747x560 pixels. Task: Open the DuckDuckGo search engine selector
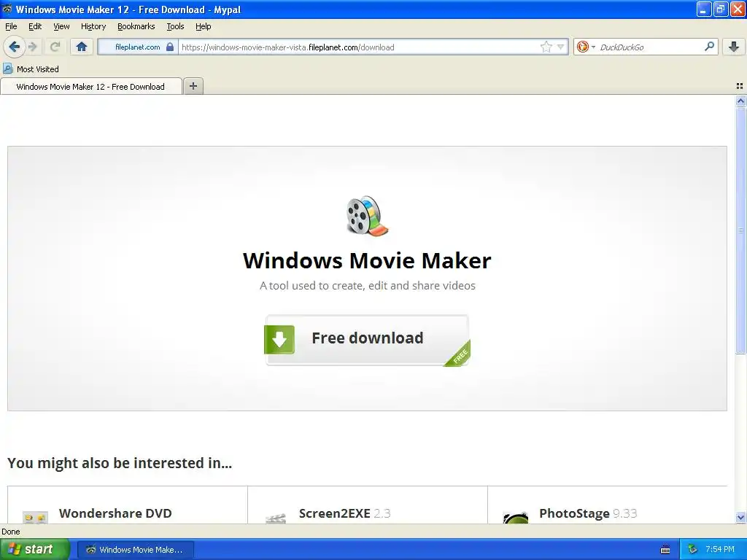click(586, 47)
